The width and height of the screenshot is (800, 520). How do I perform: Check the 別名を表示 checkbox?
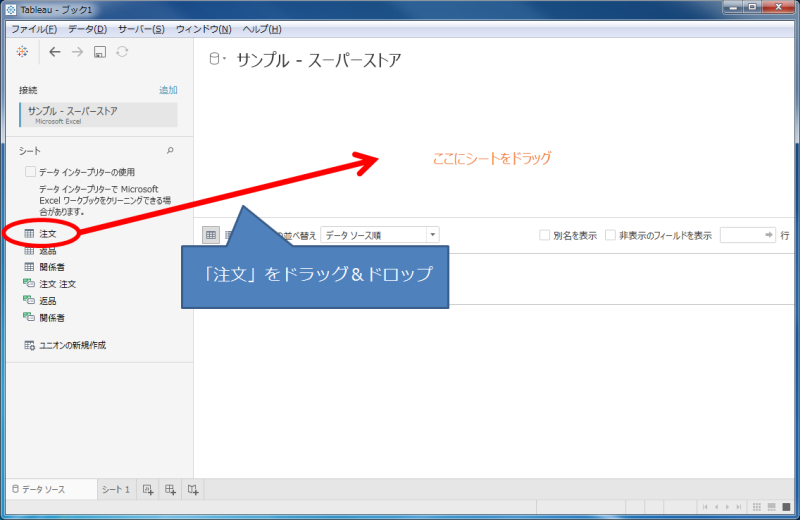[544, 235]
